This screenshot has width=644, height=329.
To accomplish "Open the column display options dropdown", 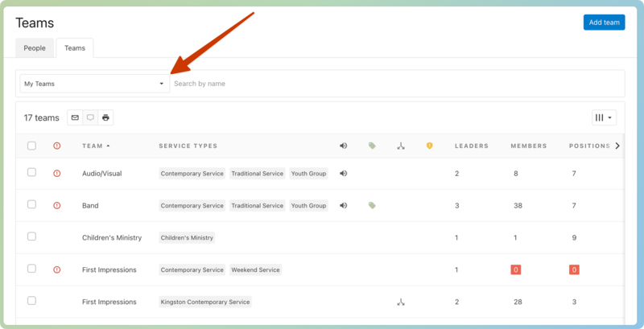I will (604, 117).
